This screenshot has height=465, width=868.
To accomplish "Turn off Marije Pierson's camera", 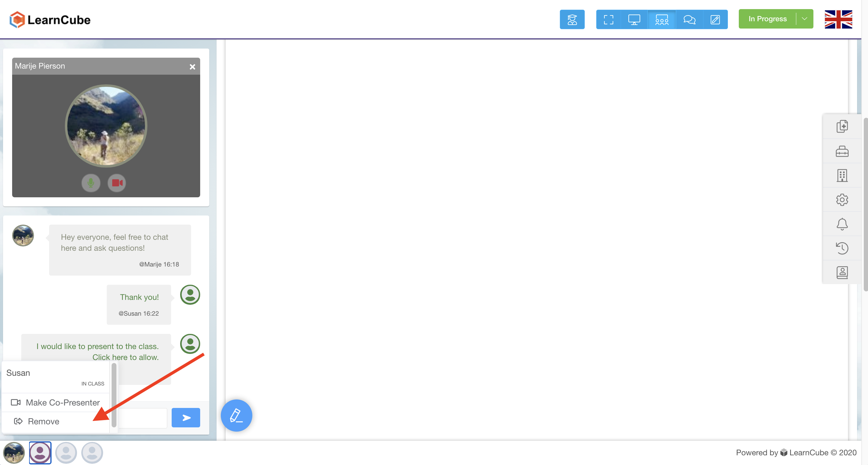I will [116, 183].
